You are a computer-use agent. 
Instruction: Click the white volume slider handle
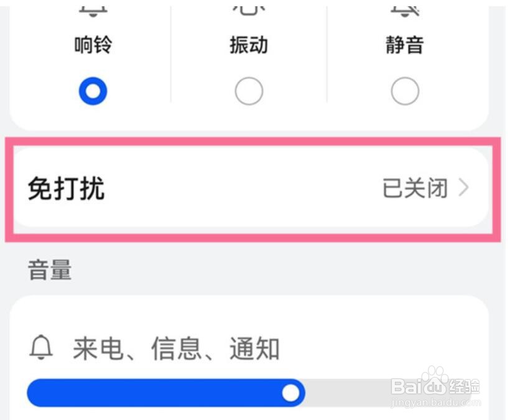click(290, 393)
